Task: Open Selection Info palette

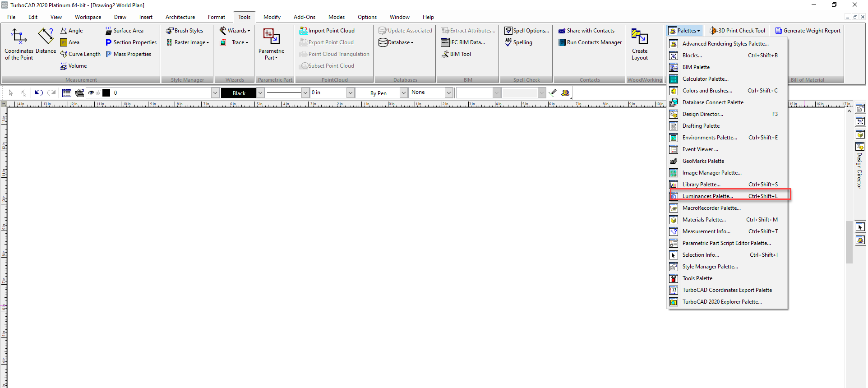Action: (727, 255)
